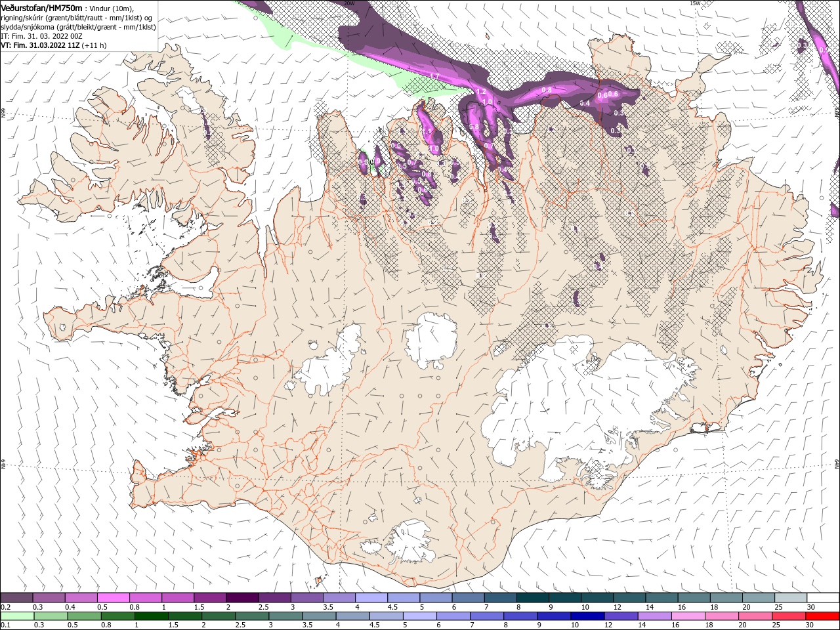Click the '1.7' value on the snow band
The image size is (840, 630).
[434, 77]
